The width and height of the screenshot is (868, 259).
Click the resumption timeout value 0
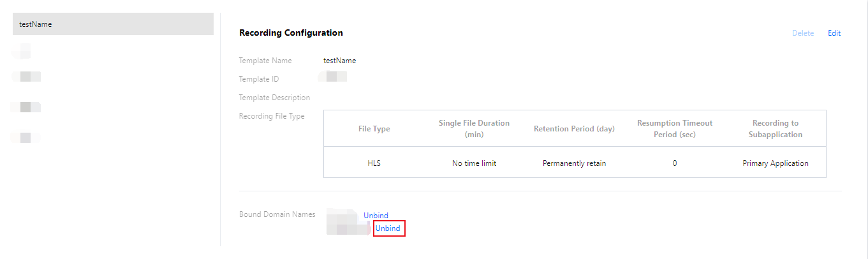point(674,163)
